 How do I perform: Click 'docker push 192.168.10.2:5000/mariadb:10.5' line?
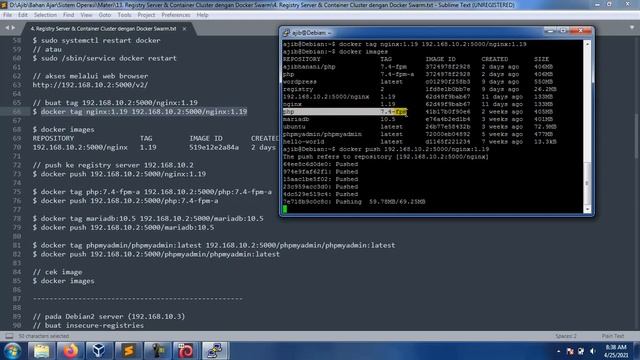[x=123, y=227]
